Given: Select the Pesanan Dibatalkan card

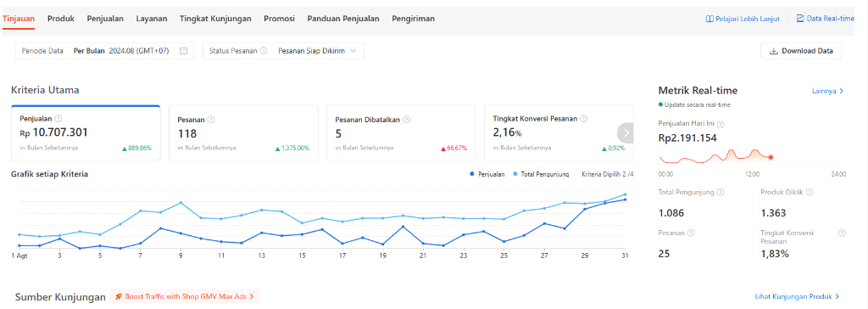Looking at the screenshot, I should pos(401,132).
